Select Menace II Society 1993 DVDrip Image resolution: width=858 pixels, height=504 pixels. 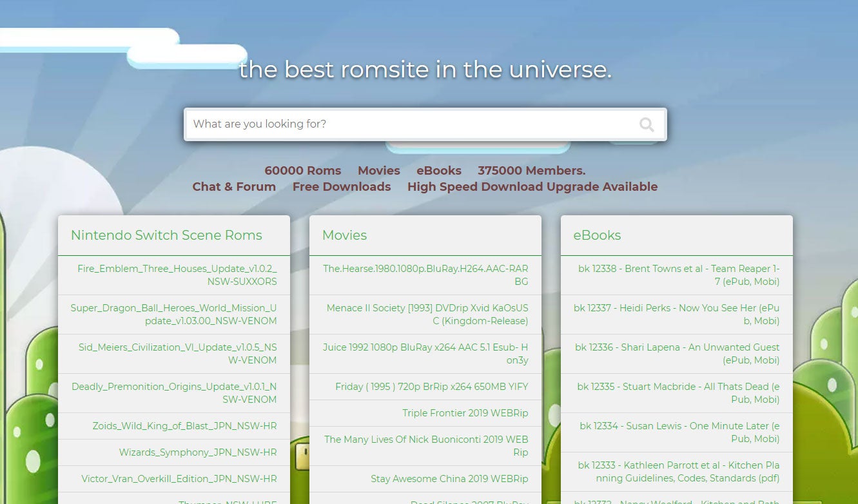pos(427,315)
